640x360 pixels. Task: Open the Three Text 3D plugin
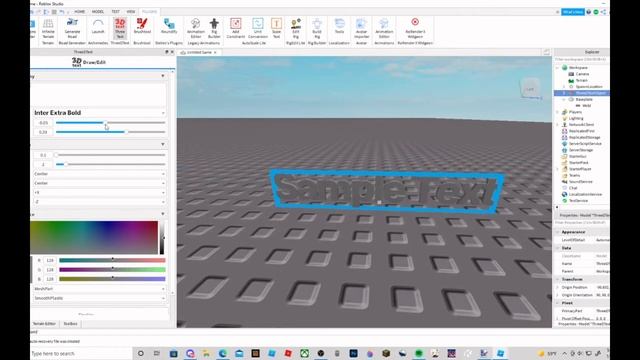pos(120,28)
